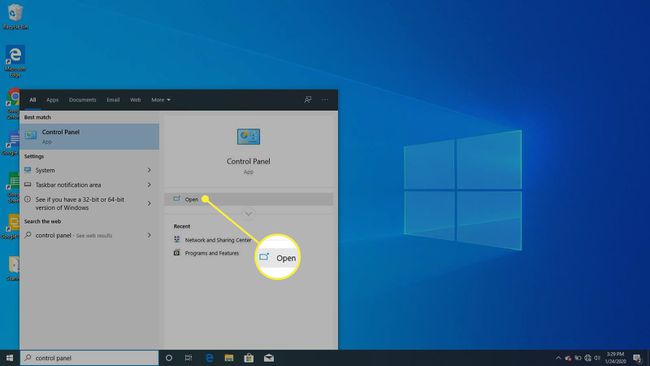Click the taskbar search box with control panel
The height and width of the screenshot is (366, 650).
(x=90, y=358)
